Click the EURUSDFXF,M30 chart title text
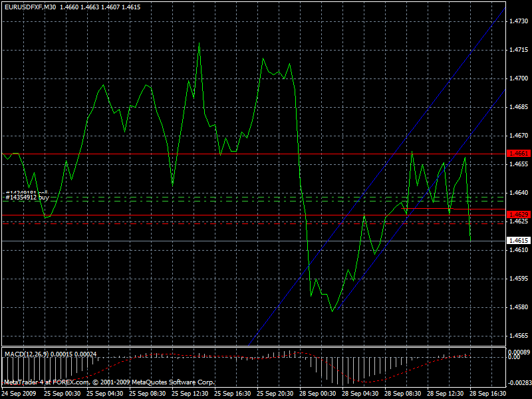 pyautogui.click(x=31, y=7)
